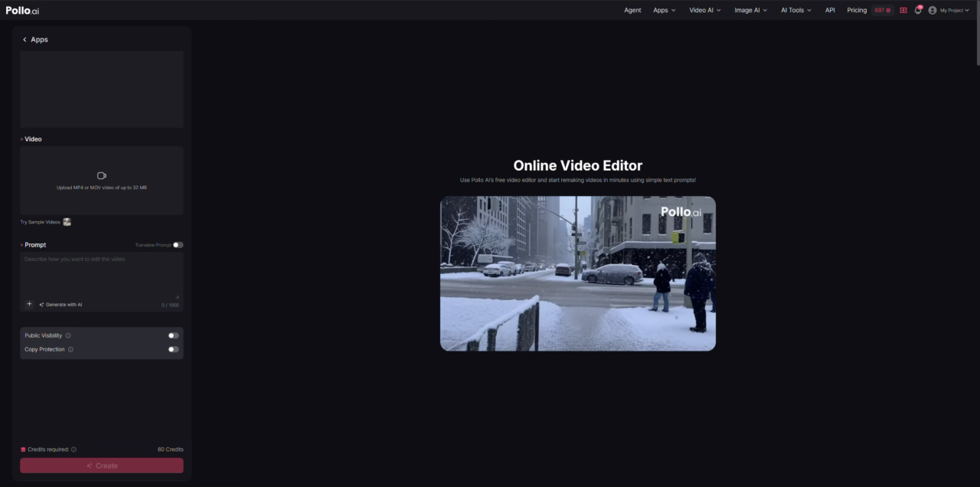
Task: Open the notifications bell
Action: (x=918, y=10)
